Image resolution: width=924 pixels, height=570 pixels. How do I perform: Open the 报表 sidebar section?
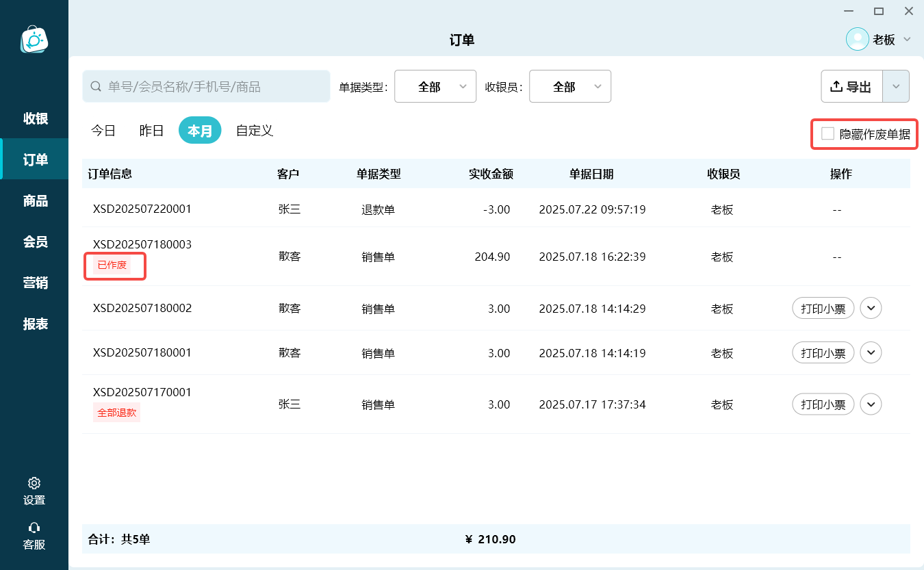coord(35,324)
